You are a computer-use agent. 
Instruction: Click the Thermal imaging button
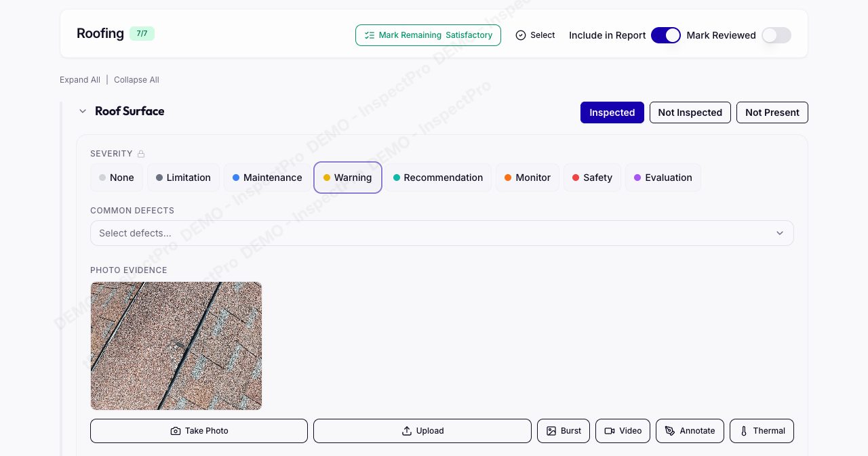[762, 431]
